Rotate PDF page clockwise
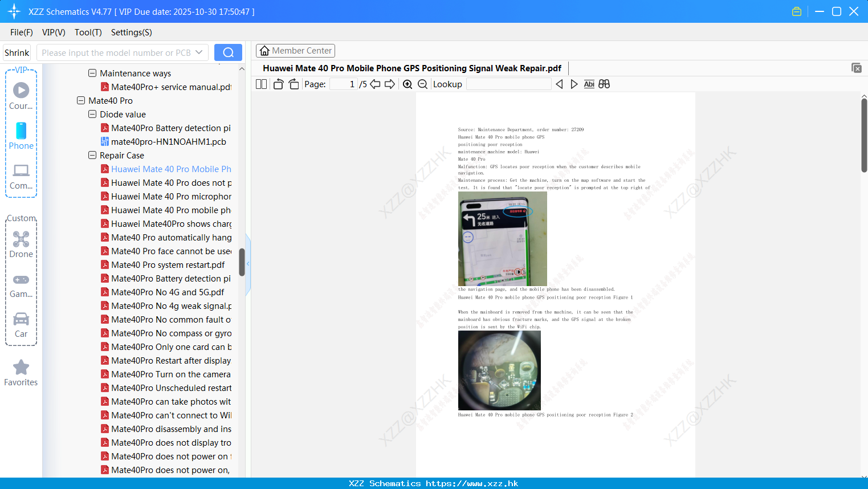The image size is (868, 489). pyautogui.click(x=294, y=84)
